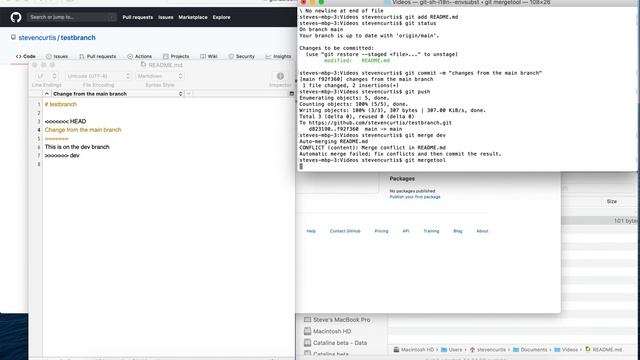Open Explore in GitHub header
This screenshot has width=640, height=360.
click(221, 17)
